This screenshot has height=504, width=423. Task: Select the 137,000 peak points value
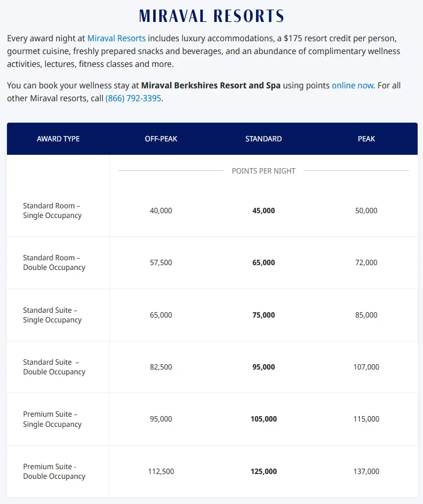(366, 471)
